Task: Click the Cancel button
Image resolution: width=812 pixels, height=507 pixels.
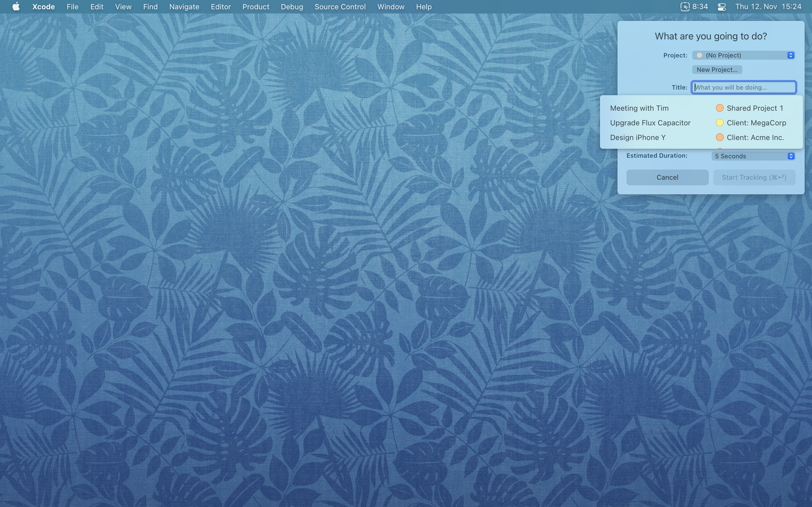Action: point(667,177)
